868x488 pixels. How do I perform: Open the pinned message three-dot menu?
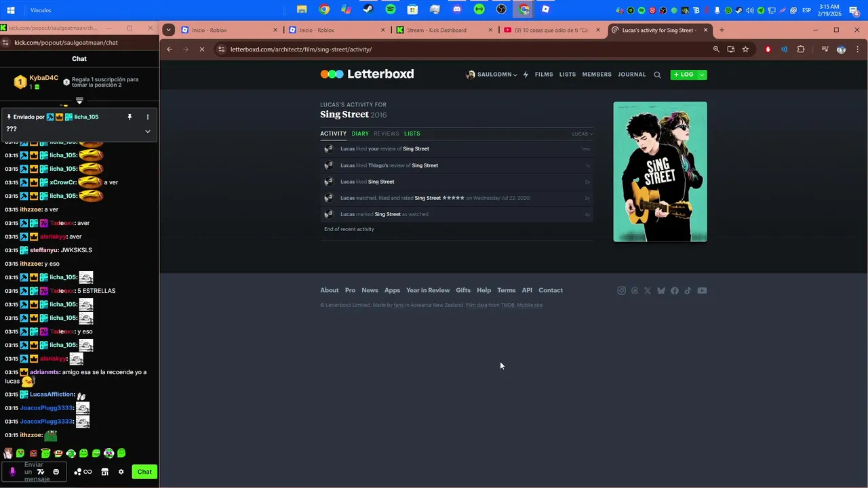pos(148,117)
